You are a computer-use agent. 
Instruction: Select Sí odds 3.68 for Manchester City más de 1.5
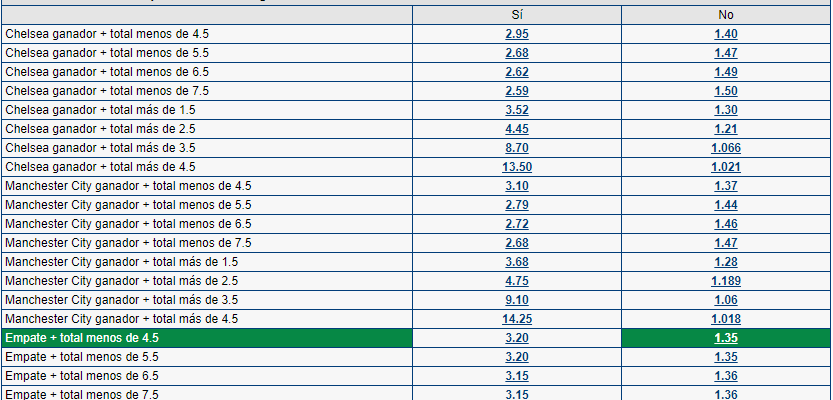pyautogui.click(x=516, y=262)
